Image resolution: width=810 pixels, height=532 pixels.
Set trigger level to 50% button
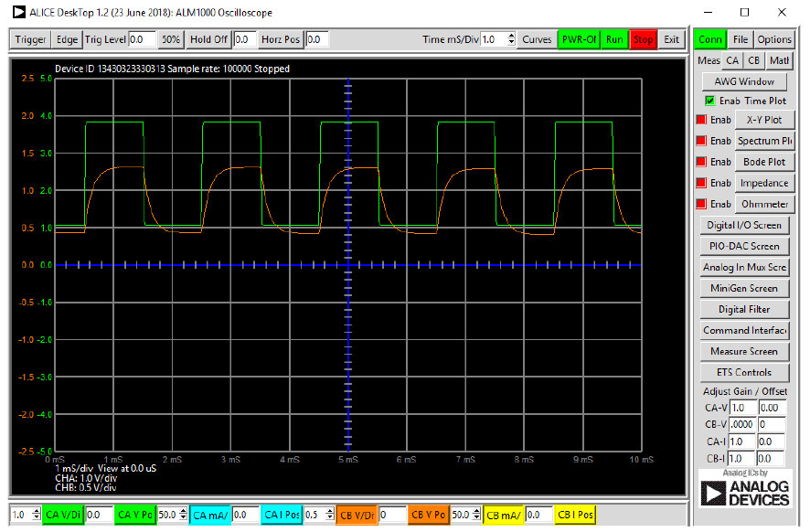(x=170, y=40)
